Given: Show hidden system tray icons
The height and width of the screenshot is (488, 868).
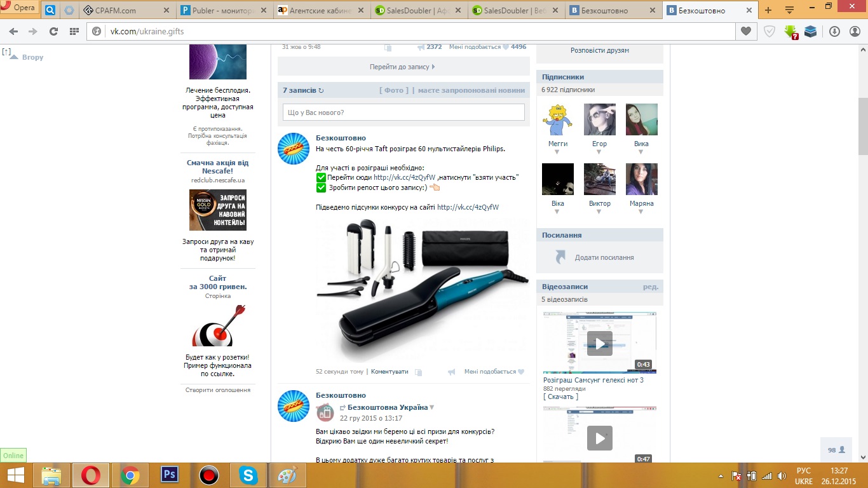Looking at the screenshot, I should [x=720, y=476].
